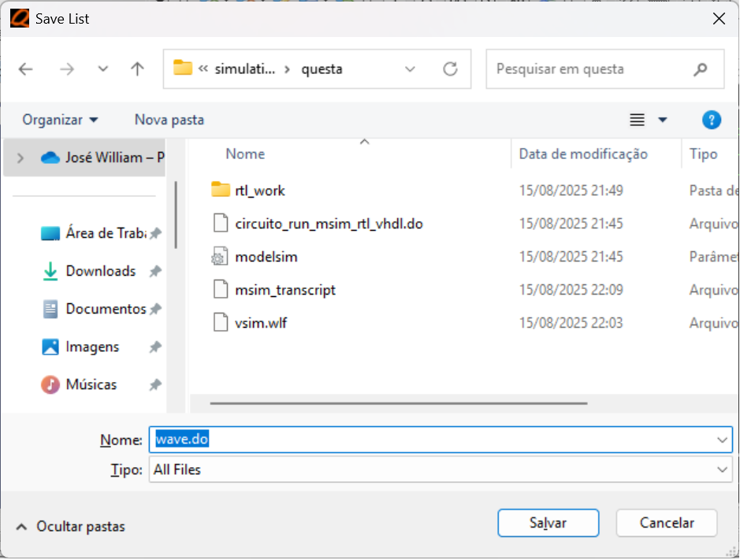The width and height of the screenshot is (740, 560).
Task: Open the address bar history dropdown
Action: [x=410, y=69]
